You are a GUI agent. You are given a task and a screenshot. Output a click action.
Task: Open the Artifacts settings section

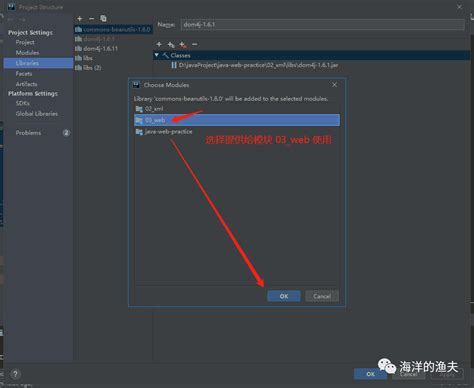click(26, 84)
